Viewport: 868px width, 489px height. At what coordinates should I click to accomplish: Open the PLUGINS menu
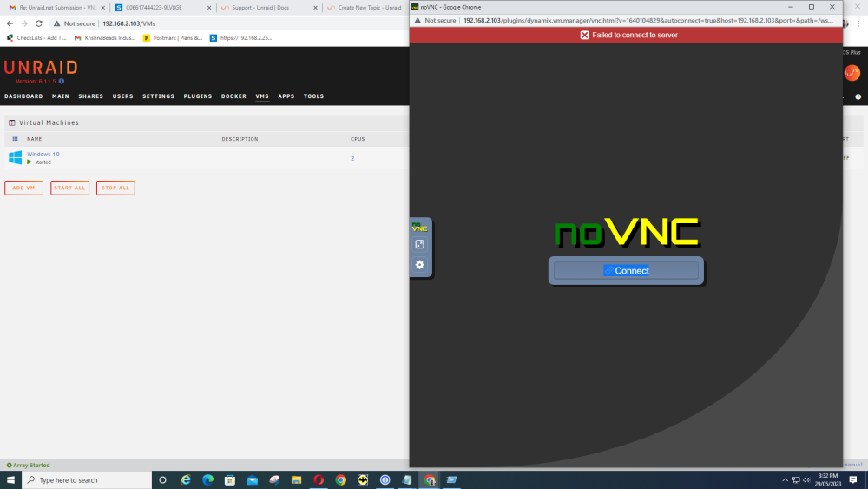coord(198,96)
